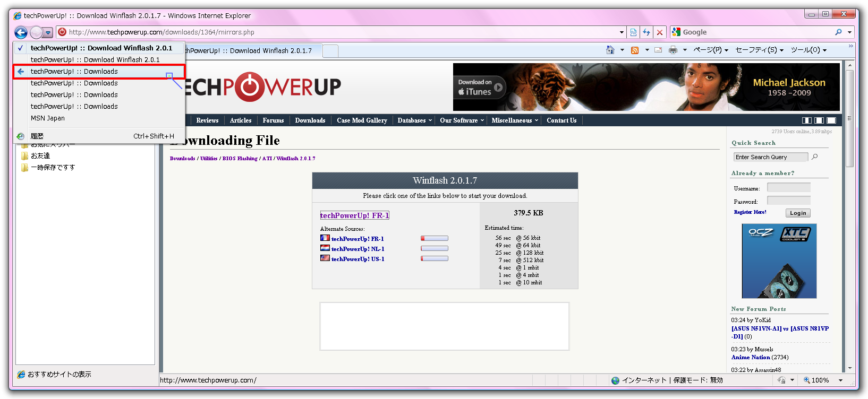The image size is (868, 399).
Task: Click the Enter Search Query field
Action: [x=771, y=157]
